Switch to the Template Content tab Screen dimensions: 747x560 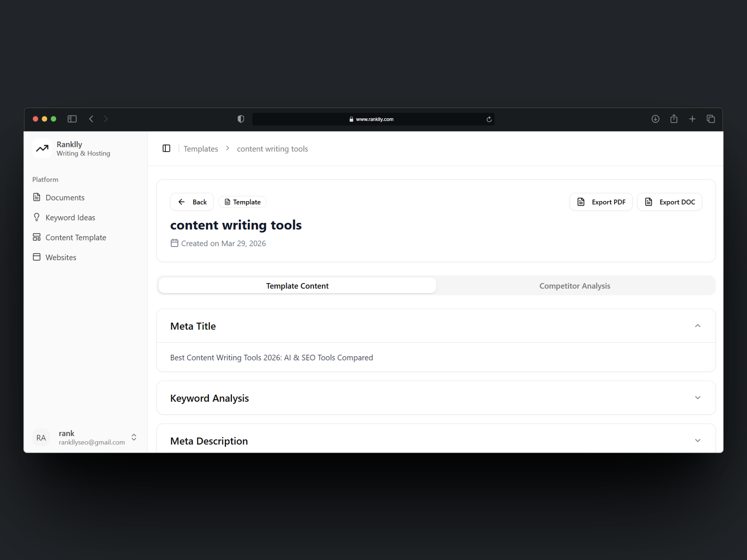point(297,285)
